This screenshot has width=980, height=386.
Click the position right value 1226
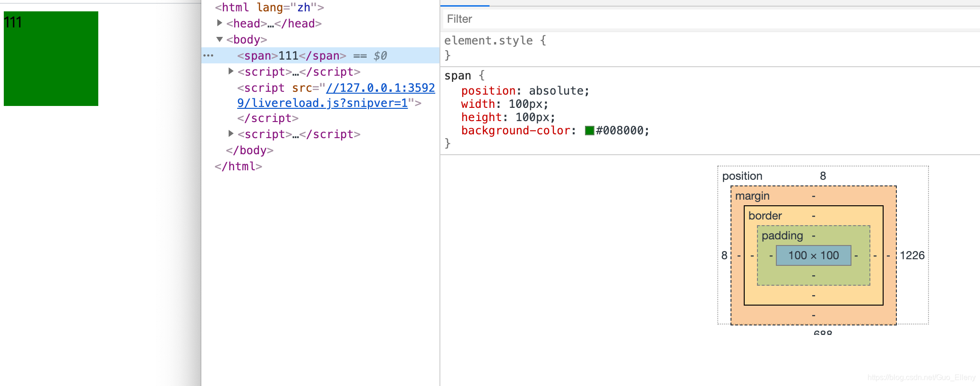click(x=912, y=255)
